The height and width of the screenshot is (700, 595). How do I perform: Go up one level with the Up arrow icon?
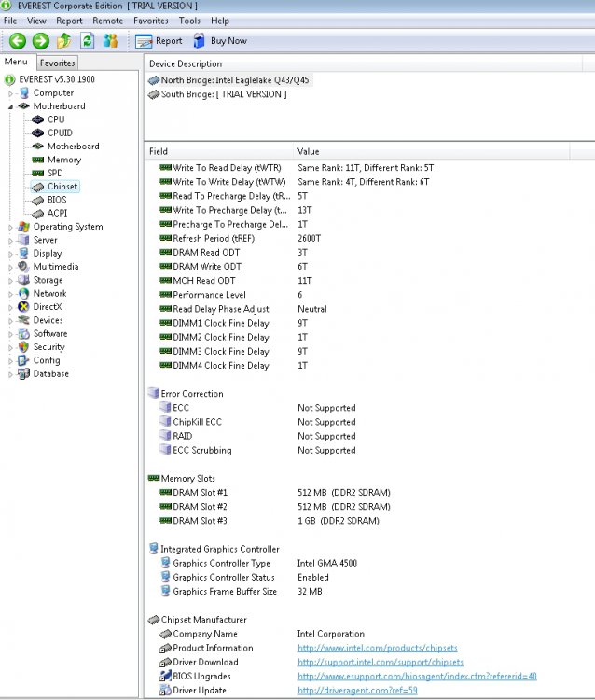[x=63, y=41]
